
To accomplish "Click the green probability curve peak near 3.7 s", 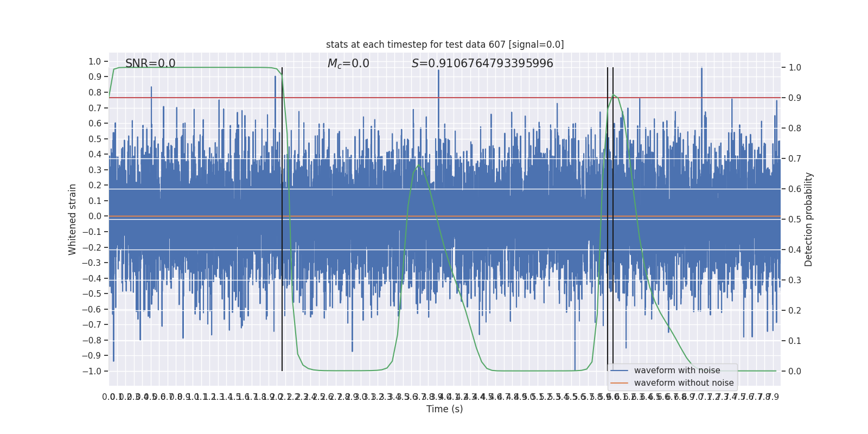I will [418, 165].
